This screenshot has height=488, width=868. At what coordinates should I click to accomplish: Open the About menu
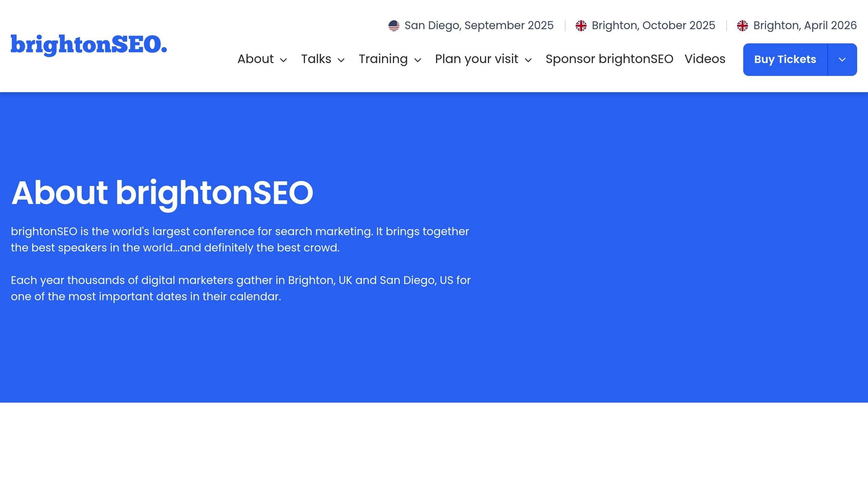pyautogui.click(x=256, y=59)
